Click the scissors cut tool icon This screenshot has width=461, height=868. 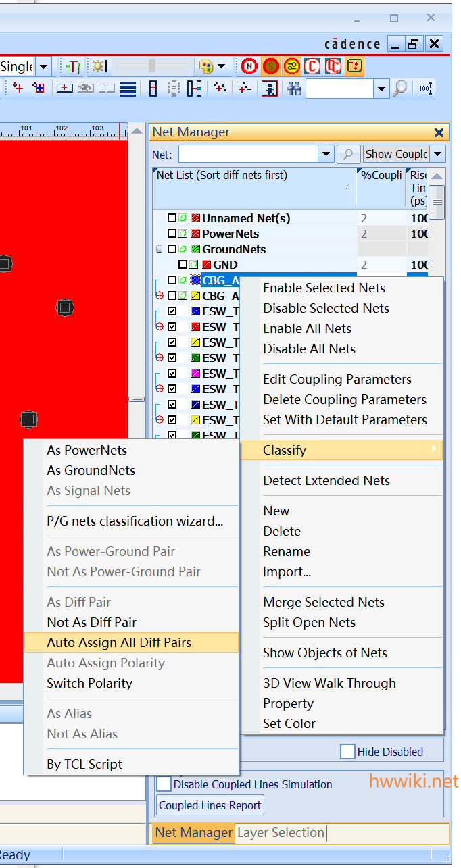(x=270, y=88)
